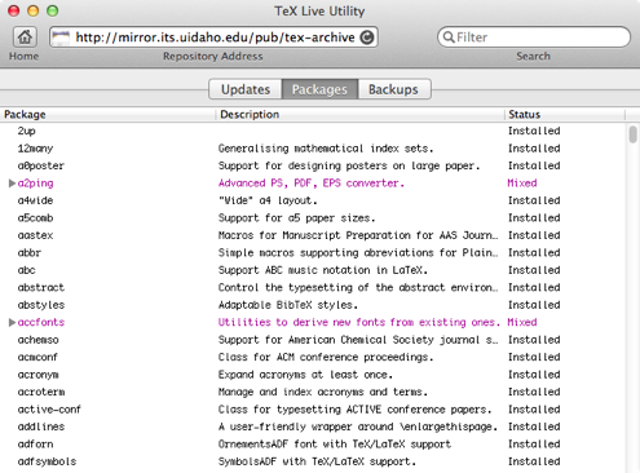The height and width of the screenshot is (473, 640).
Task: Select the acmconf package
Action: (x=38, y=357)
